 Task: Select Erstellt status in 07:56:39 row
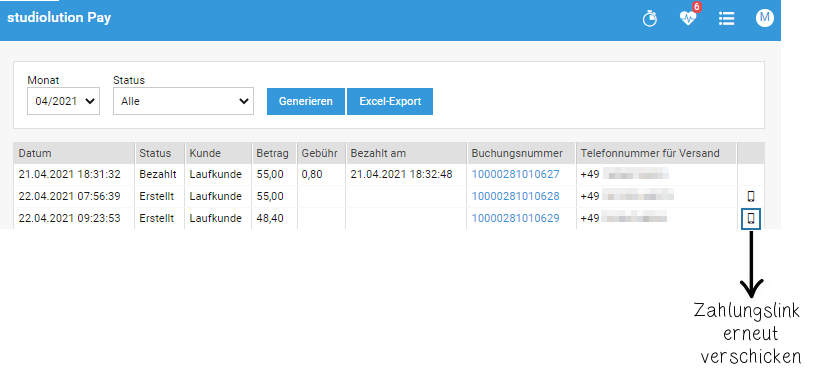tap(156, 197)
